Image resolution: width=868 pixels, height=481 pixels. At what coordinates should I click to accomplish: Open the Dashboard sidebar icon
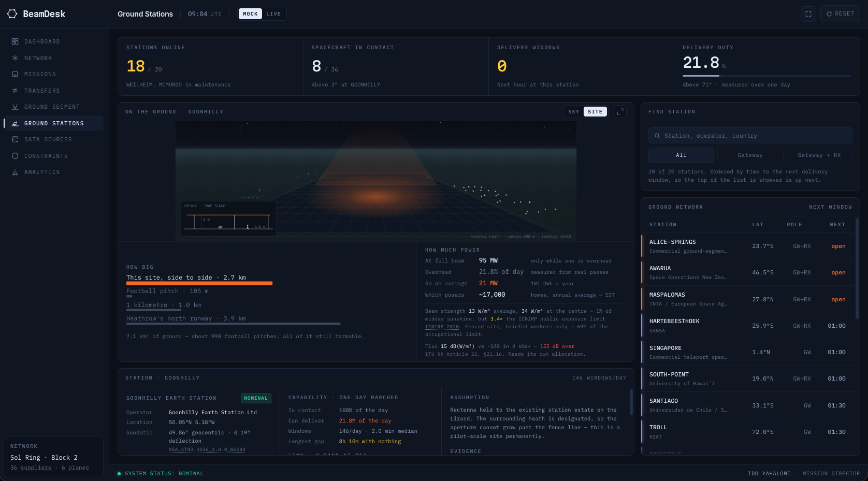(x=15, y=41)
